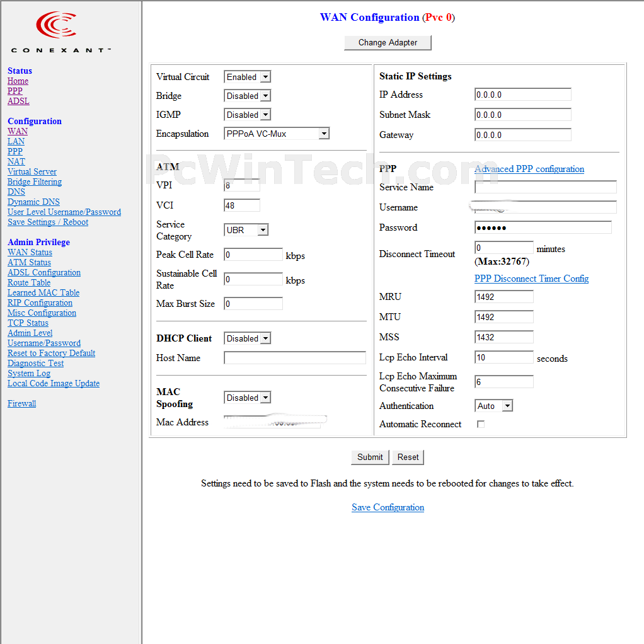This screenshot has height=644, width=644.
Task: Click the Reset button
Action: tap(408, 457)
